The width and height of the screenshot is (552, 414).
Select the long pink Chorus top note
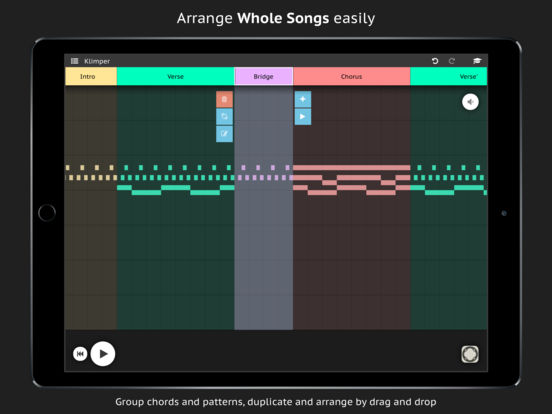[x=352, y=168]
